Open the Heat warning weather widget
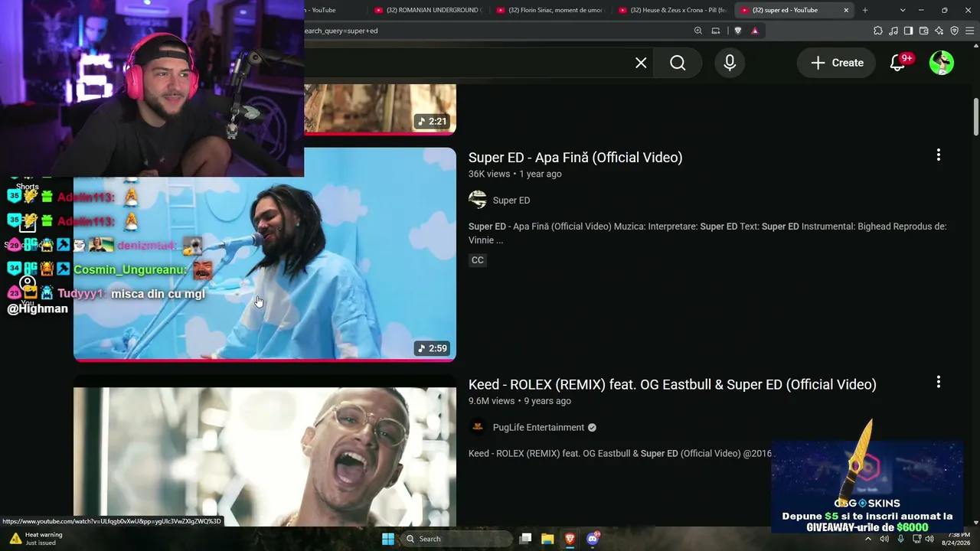Screen dimensions: 980x551 point(36,539)
